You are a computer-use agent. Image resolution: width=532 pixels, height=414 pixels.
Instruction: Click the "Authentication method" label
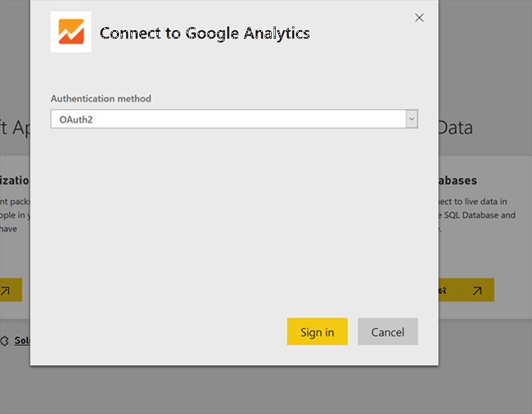pos(101,99)
